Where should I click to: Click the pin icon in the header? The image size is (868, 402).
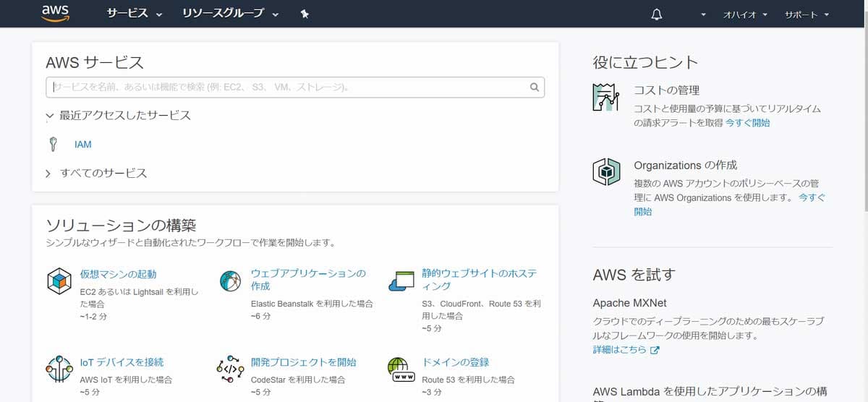point(305,14)
